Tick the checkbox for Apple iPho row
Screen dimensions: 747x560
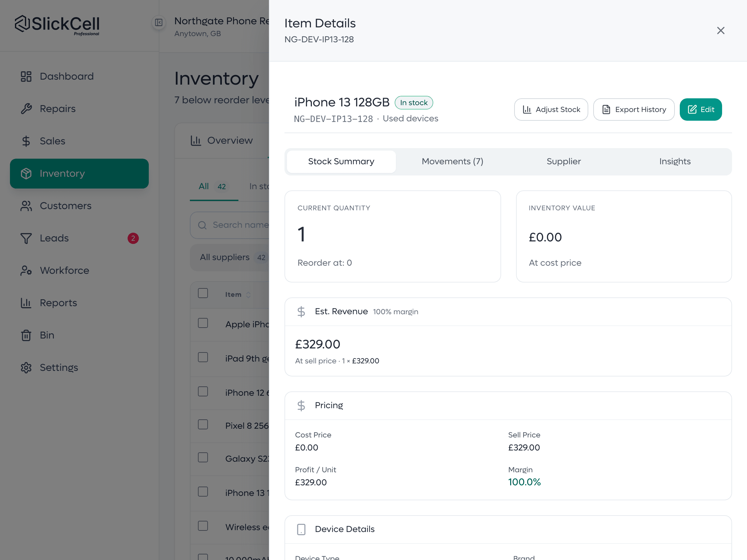pos(203,323)
